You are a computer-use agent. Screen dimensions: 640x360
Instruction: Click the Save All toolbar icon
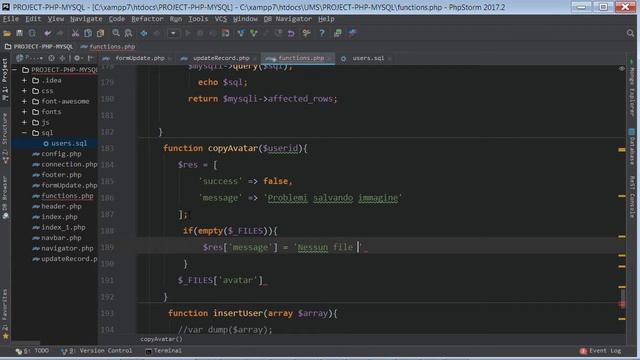tap(19, 33)
